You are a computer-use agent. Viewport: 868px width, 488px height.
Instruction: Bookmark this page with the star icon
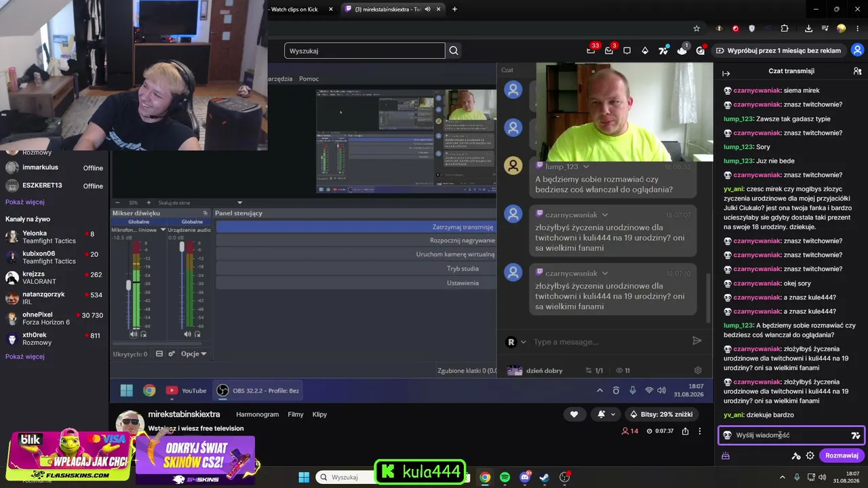tap(696, 28)
